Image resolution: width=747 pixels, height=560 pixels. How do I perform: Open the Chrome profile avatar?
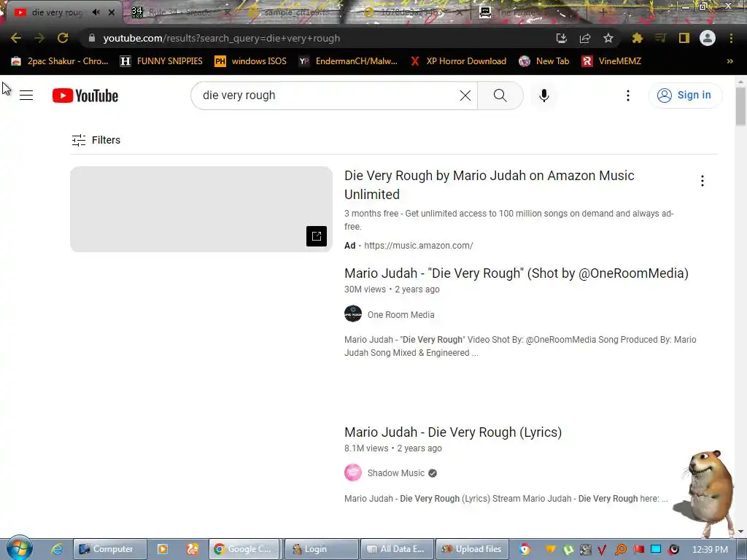tap(708, 38)
